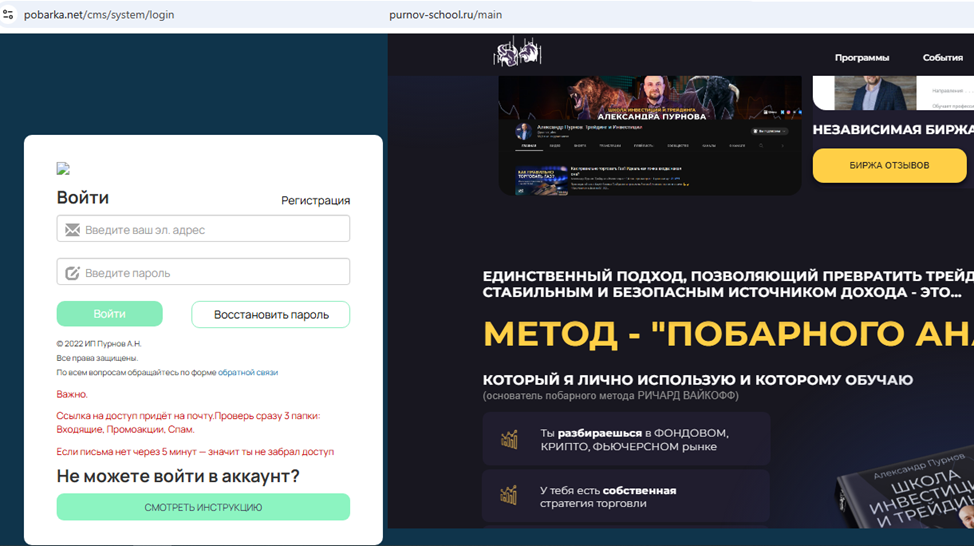Click the chart icon beside собственная стратегия text
This screenshot has width=974, height=546.
pyautogui.click(x=509, y=496)
